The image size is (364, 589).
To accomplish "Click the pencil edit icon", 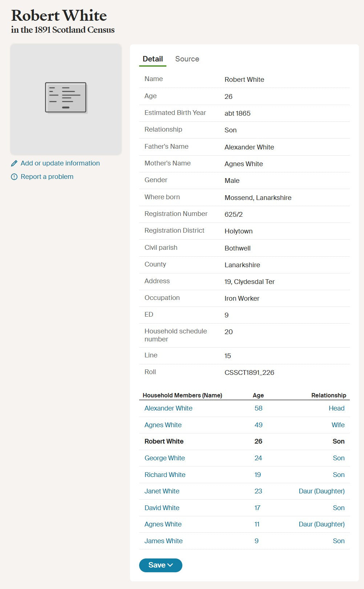I will pyautogui.click(x=14, y=163).
